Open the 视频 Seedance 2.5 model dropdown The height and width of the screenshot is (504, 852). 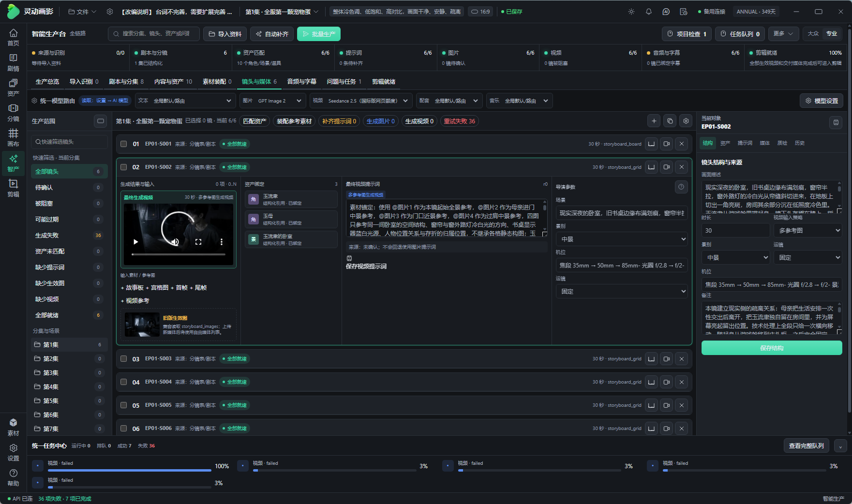point(361,101)
